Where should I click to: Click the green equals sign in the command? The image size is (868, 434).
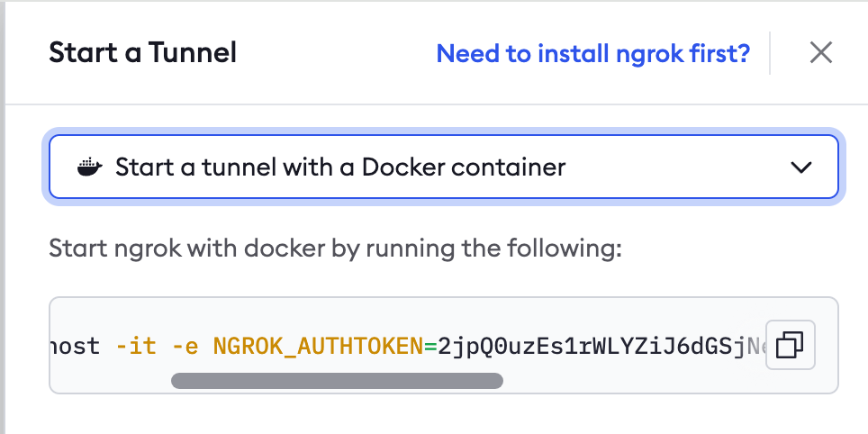pyautogui.click(x=430, y=347)
